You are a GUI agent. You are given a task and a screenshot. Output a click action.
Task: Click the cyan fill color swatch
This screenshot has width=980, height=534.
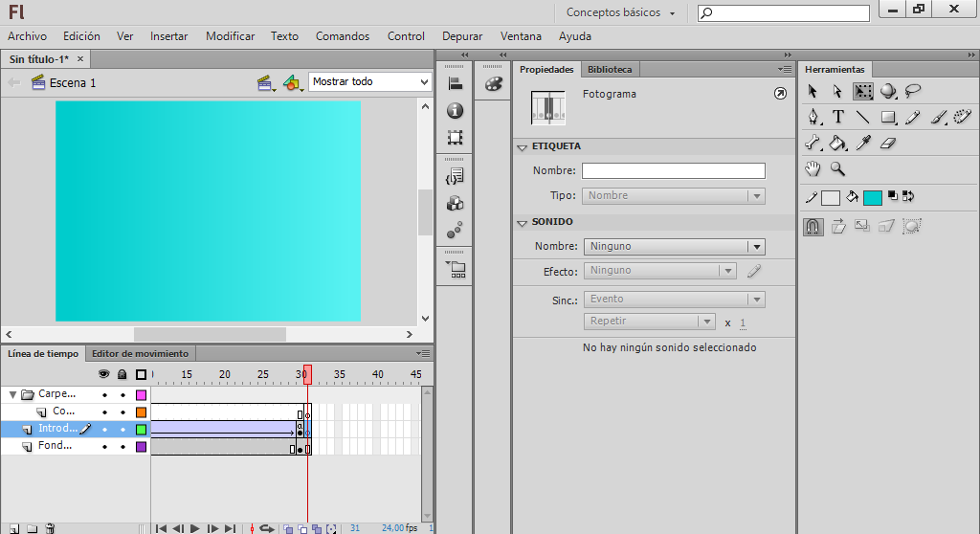(872, 197)
